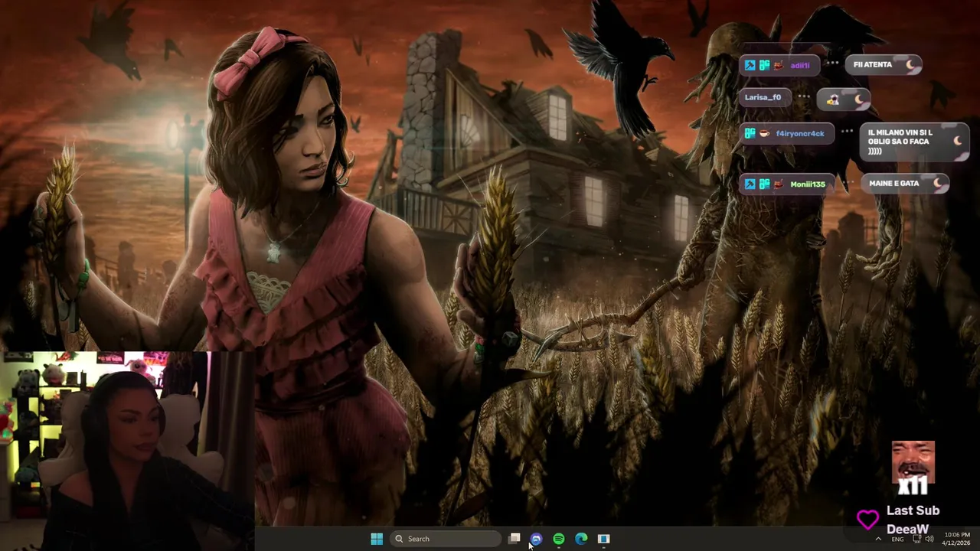This screenshot has width=980, height=551.
Task: Select the adii1i chat username
Action: point(800,65)
